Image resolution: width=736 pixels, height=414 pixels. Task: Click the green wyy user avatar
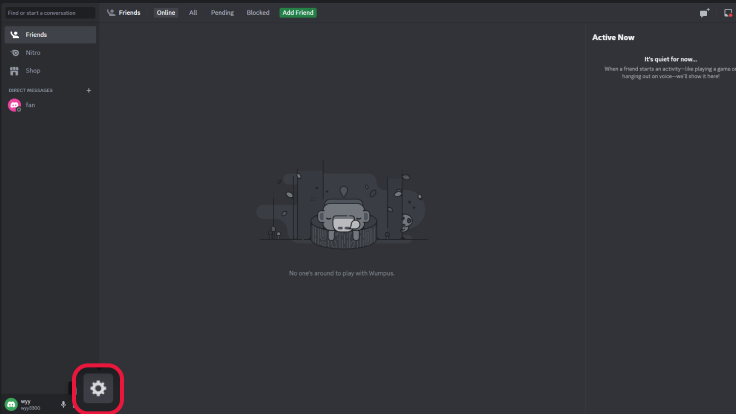11,404
